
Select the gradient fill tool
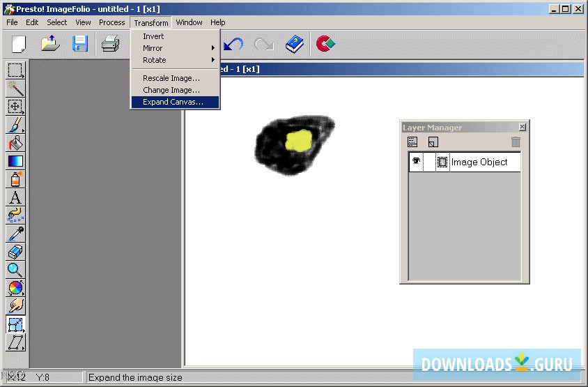point(15,161)
